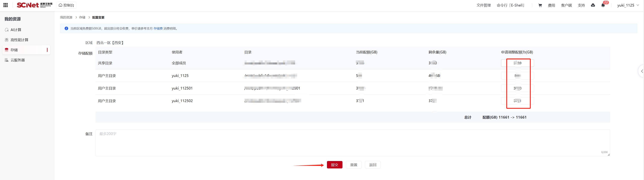Open 云服务器 in the sidebar
This screenshot has width=644, height=180.
click(18, 60)
